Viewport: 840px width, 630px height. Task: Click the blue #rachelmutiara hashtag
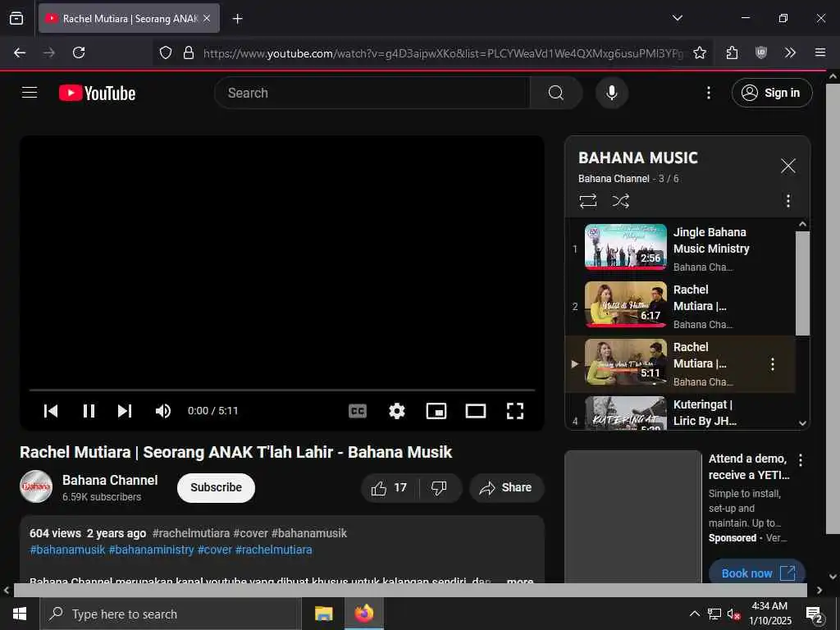pyautogui.click(x=273, y=550)
